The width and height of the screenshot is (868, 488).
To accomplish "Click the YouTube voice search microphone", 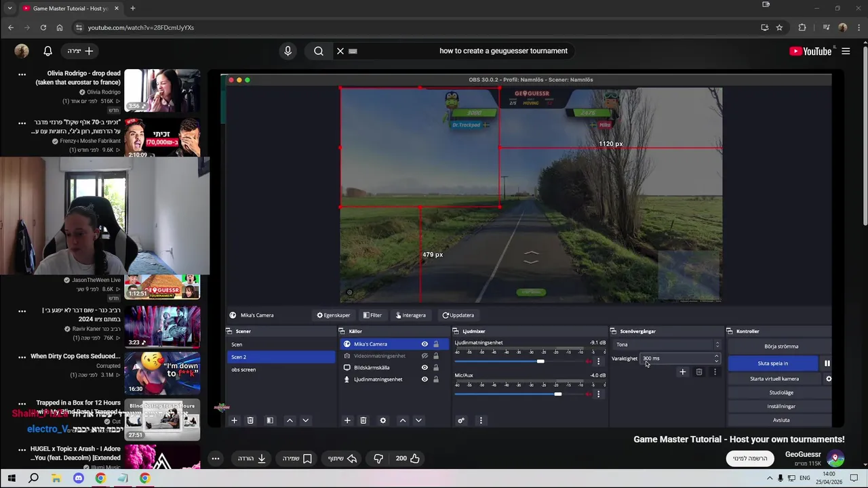I will (288, 51).
